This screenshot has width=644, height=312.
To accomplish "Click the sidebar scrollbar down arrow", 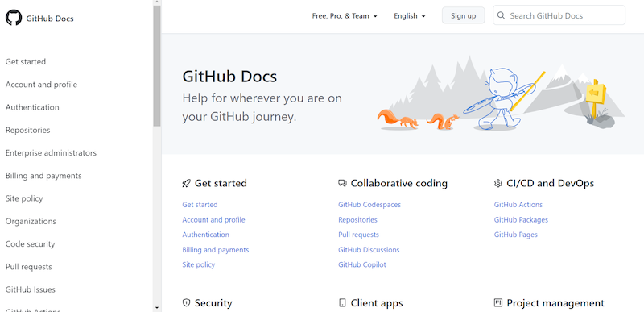I will tap(157, 307).
